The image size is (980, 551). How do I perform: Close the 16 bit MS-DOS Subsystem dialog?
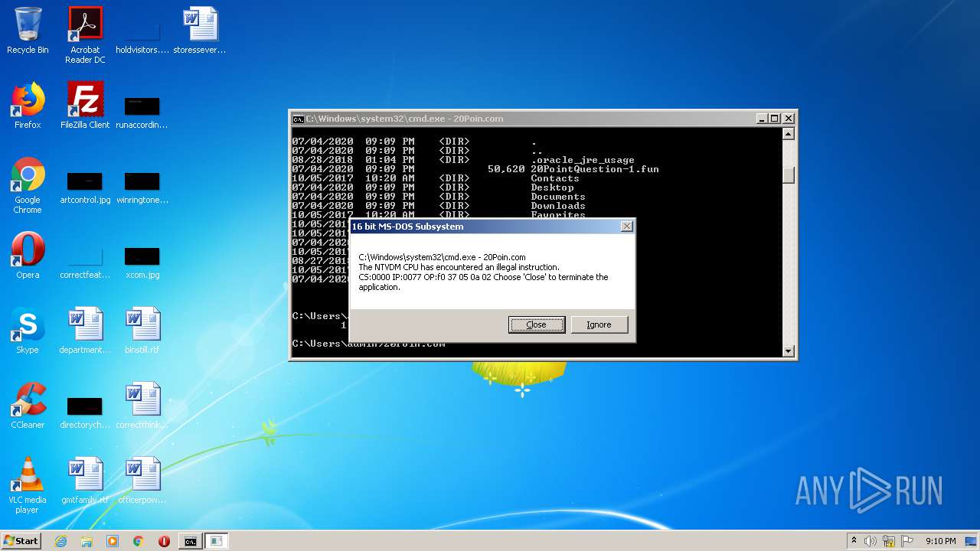626,227
